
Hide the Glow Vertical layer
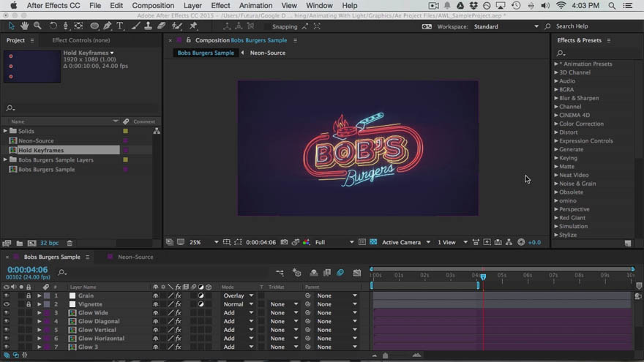6,330
